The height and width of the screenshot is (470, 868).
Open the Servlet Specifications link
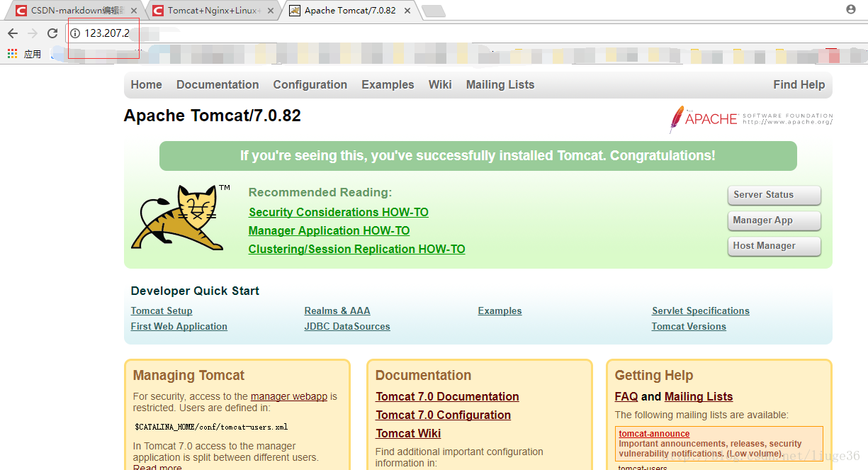click(x=701, y=310)
